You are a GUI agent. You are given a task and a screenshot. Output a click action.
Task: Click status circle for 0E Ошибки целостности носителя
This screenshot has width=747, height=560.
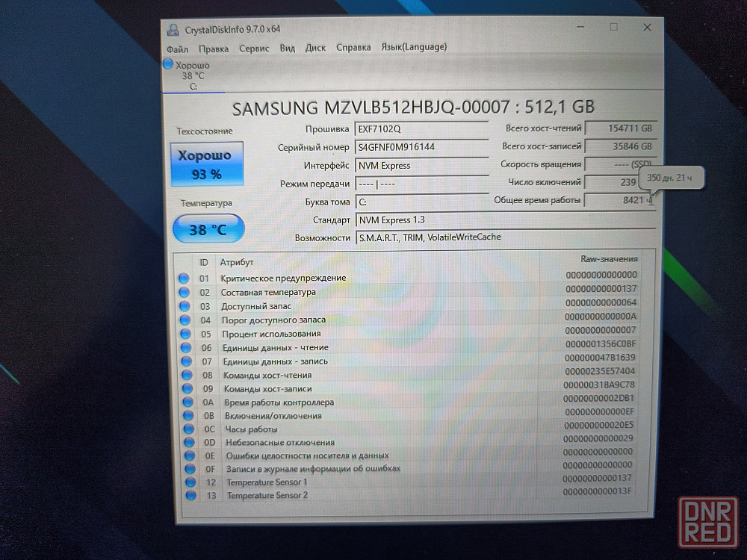coord(190,455)
